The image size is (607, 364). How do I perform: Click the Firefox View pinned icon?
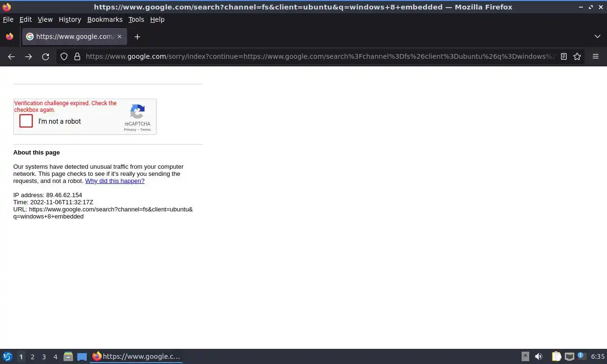coord(9,36)
